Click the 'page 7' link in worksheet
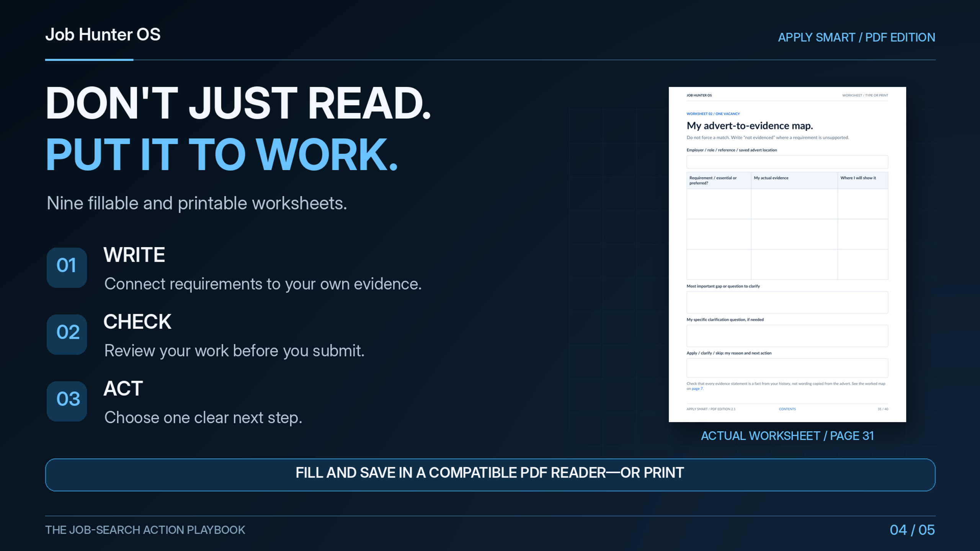This screenshot has width=980, height=551. click(x=697, y=389)
